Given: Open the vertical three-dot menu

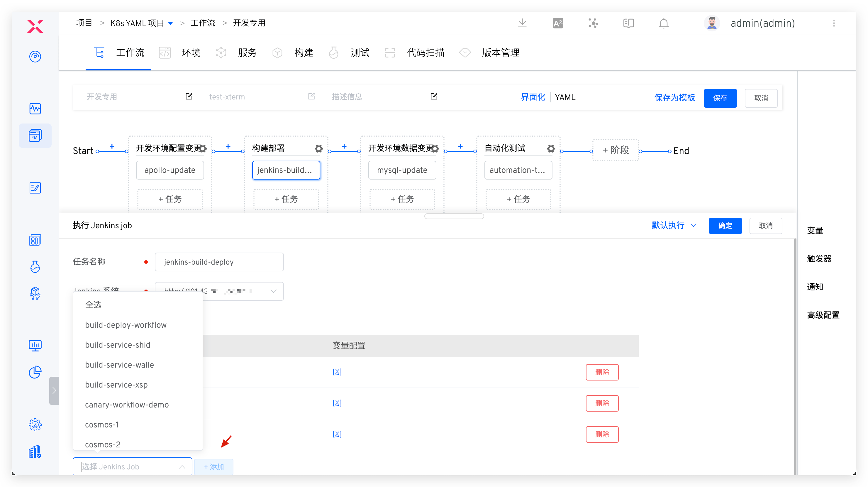Looking at the screenshot, I should tap(834, 23).
